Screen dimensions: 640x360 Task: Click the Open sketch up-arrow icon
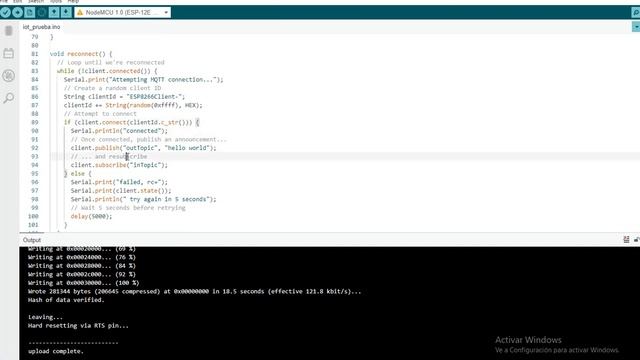coord(54,12)
